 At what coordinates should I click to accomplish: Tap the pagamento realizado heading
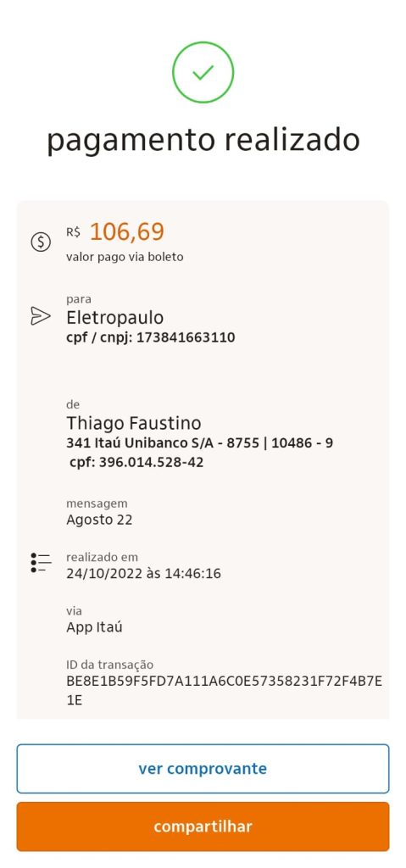coord(203,141)
